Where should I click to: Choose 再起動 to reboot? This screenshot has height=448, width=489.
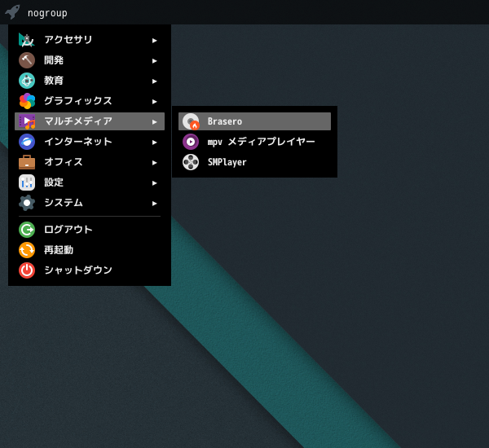[90, 250]
